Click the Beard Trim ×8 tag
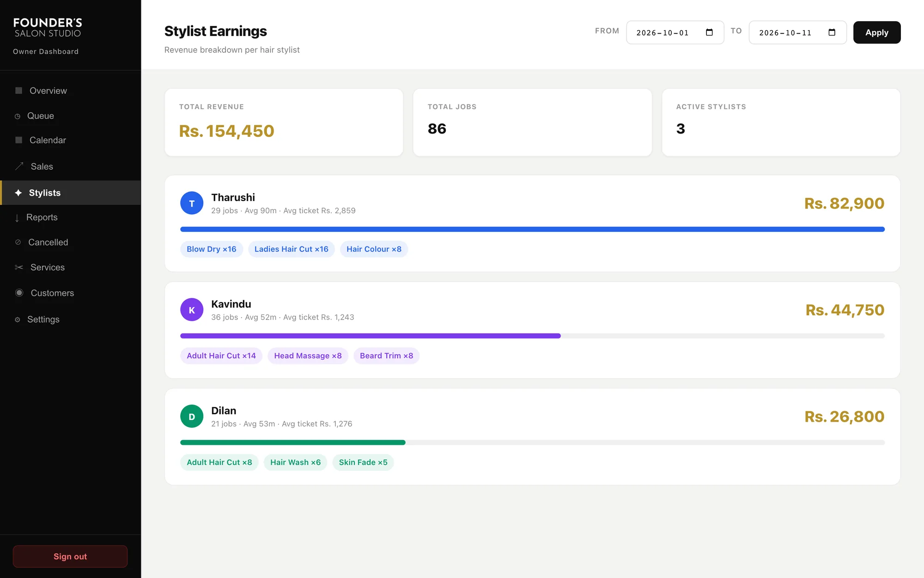 [387, 356]
